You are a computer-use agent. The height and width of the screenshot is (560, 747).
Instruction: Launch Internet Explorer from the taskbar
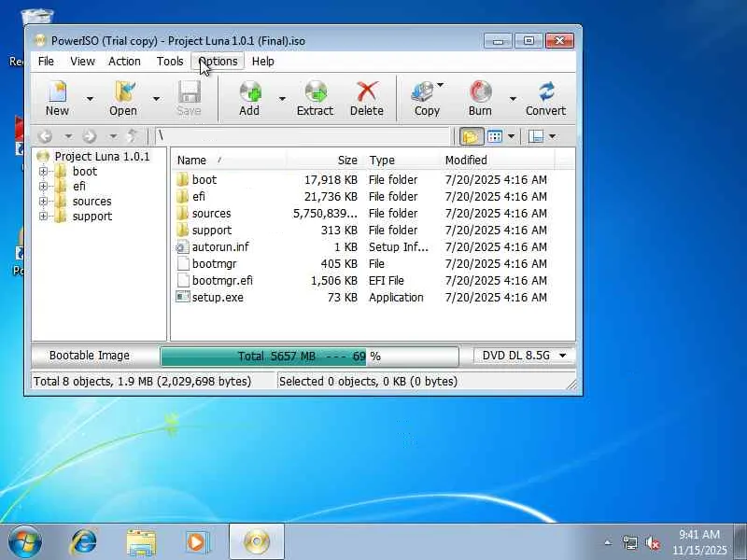(84, 542)
